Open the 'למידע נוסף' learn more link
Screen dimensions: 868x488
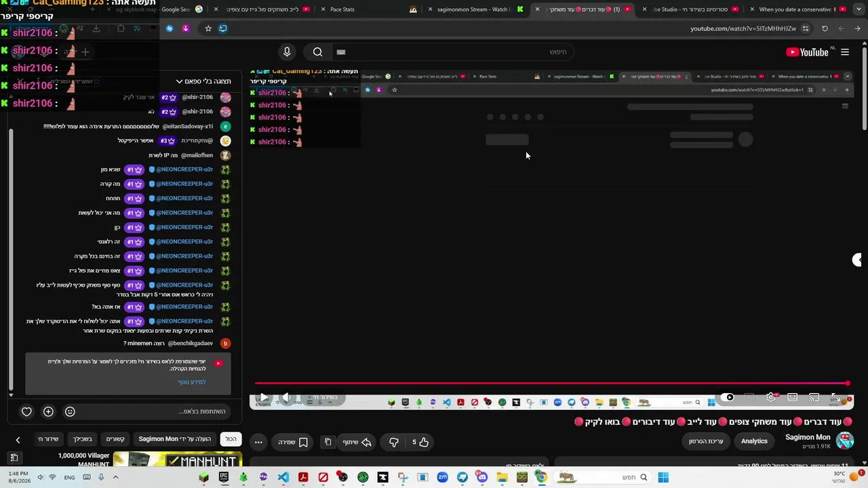click(x=192, y=382)
